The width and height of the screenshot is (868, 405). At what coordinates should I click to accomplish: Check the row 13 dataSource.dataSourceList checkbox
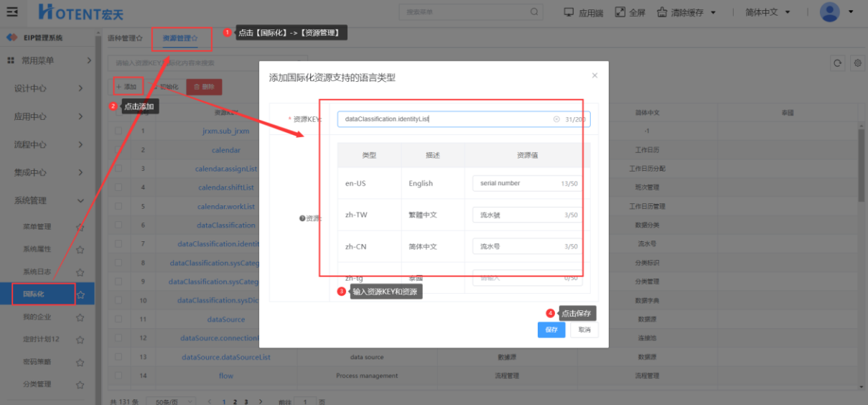point(119,356)
